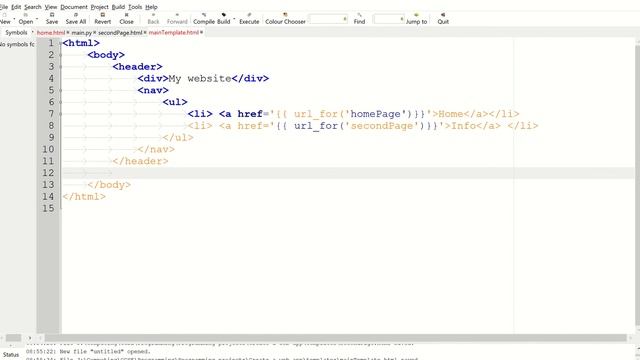Create a new file with New
This screenshot has height=360, width=640.
coord(5,18)
